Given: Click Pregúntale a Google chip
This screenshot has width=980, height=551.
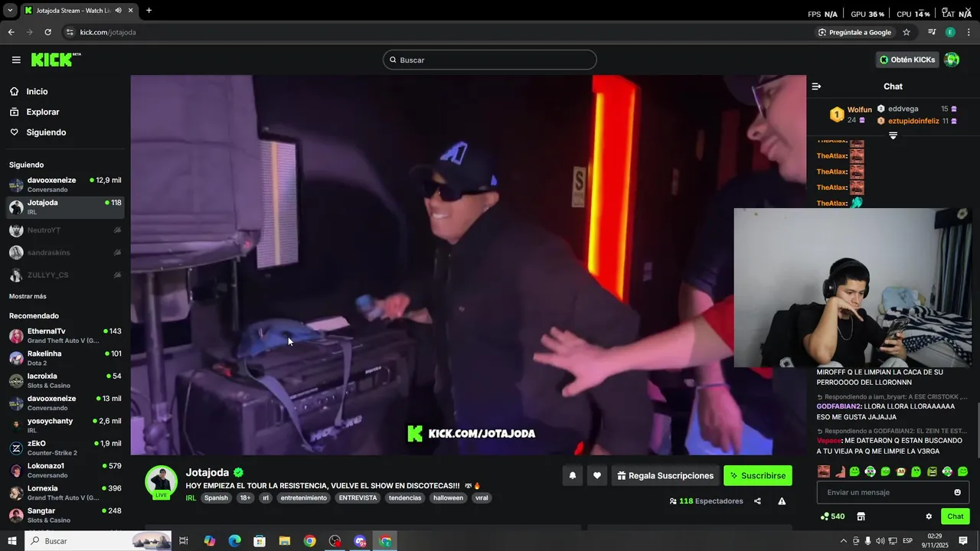Looking at the screenshot, I should [854, 32].
